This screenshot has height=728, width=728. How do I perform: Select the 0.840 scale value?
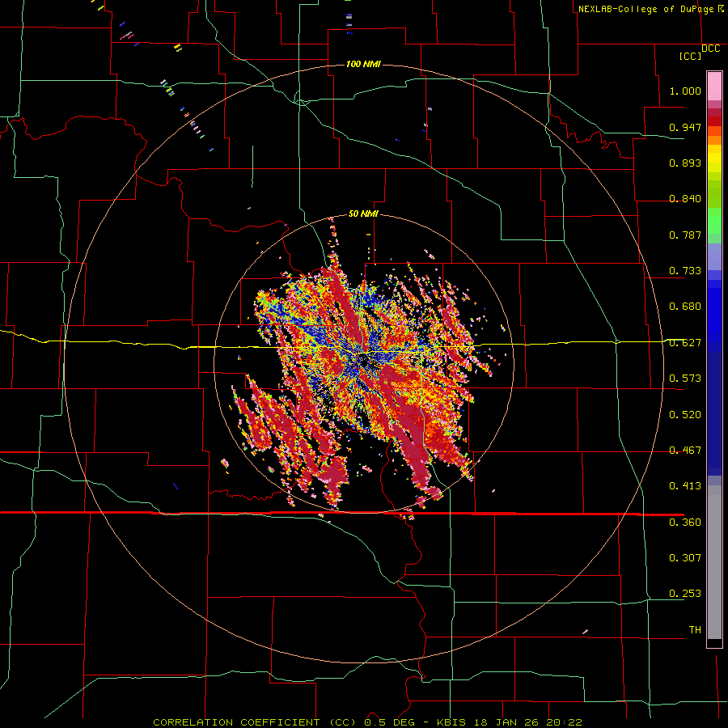[685, 199]
